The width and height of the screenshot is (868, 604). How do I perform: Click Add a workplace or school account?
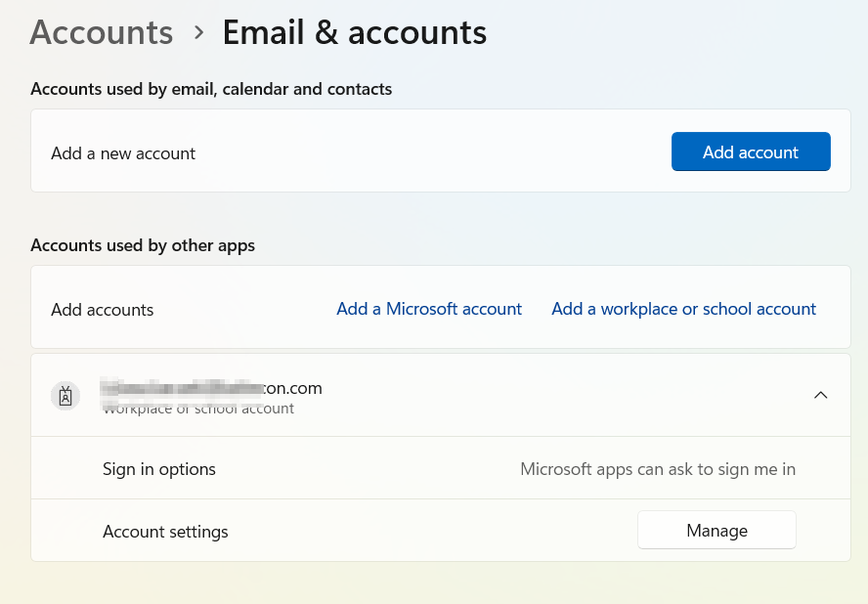pyautogui.click(x=683, y=309)
